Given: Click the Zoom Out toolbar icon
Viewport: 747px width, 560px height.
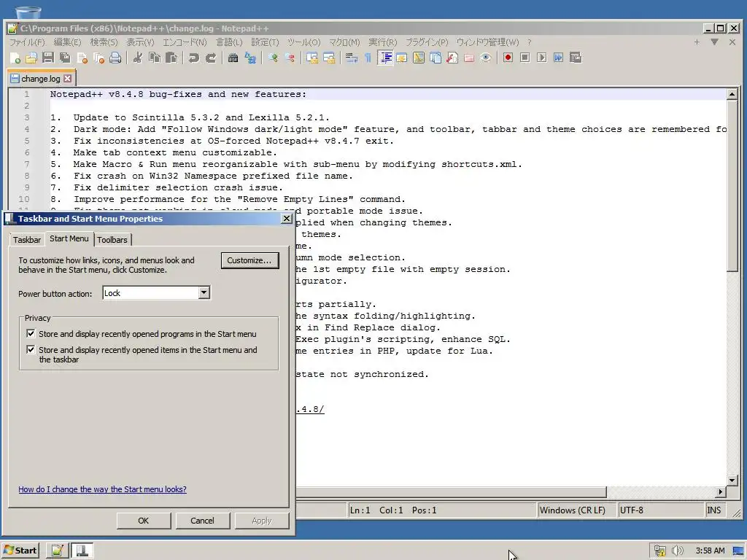Looking at the screenshot, I should click(x=289, y=58).
